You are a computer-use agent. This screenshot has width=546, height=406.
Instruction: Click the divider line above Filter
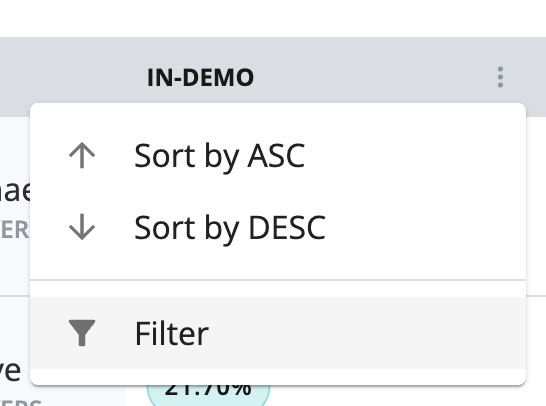coord(278,280)
